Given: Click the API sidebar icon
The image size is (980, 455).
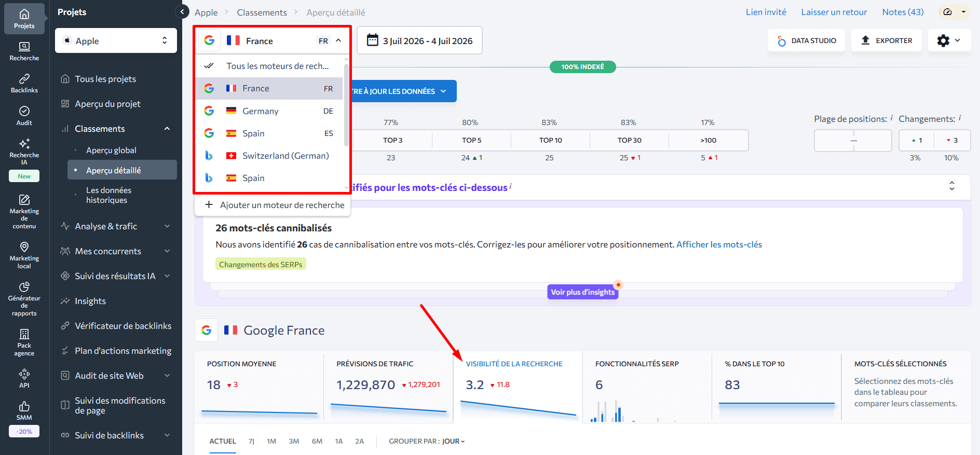Looking at the screenshot, I should click(x=24, y=374).
